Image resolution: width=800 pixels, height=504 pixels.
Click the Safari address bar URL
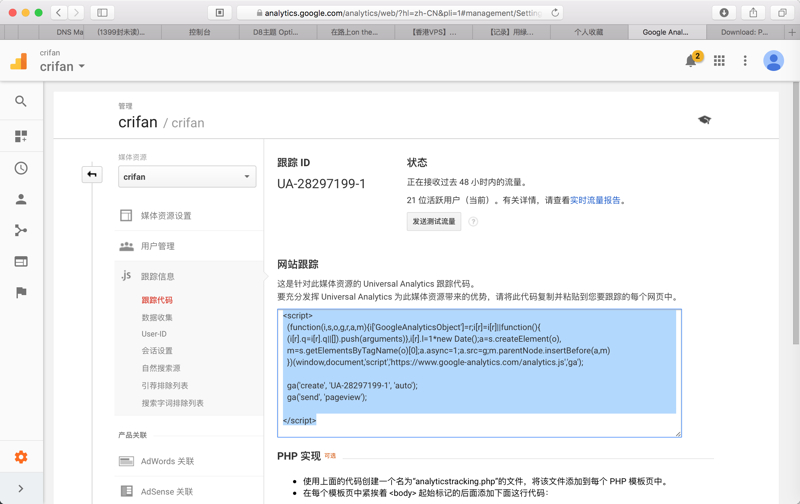[401, 13]
